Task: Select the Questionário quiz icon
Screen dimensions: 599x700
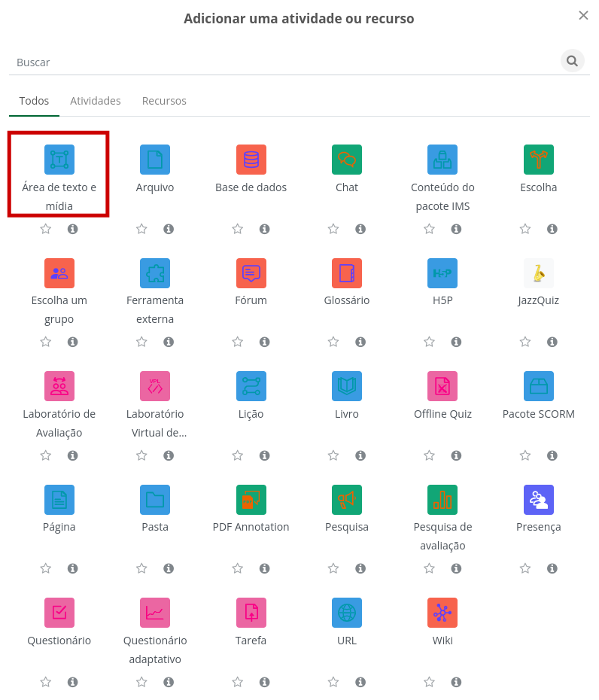Action: (59, 613)
